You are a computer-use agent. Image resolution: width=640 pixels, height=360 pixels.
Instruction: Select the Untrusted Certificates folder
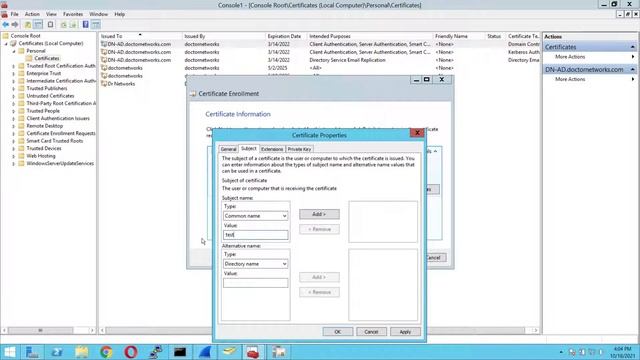point(50,96)
